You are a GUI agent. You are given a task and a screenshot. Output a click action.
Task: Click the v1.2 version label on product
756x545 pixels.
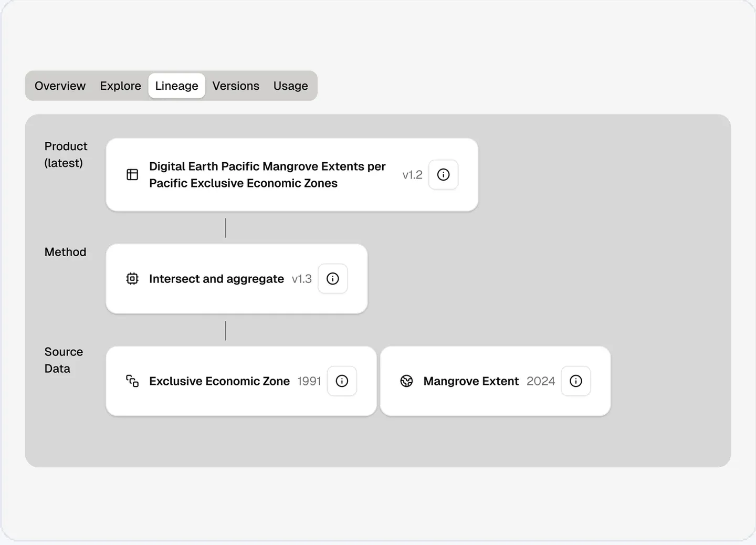pos(412,175)
